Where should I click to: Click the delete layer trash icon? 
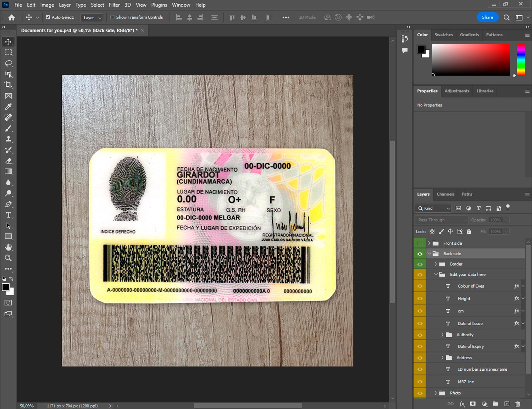(x=517, y=404)
